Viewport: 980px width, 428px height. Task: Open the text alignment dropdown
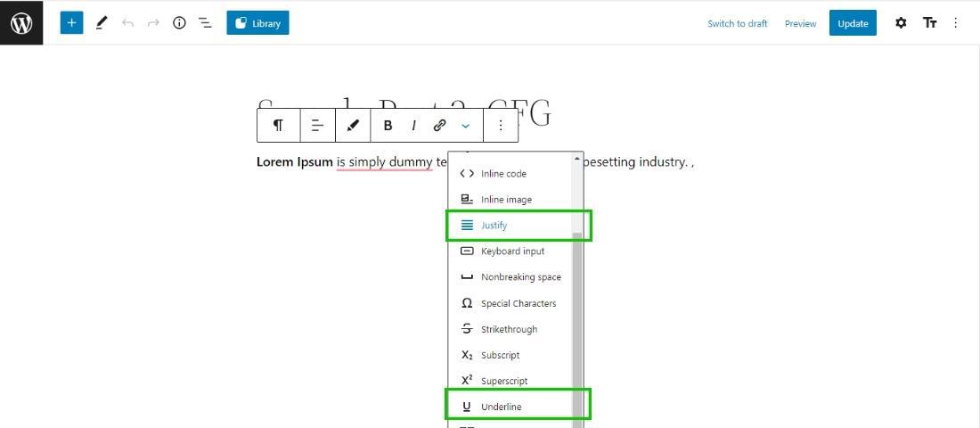pos(317,125)
